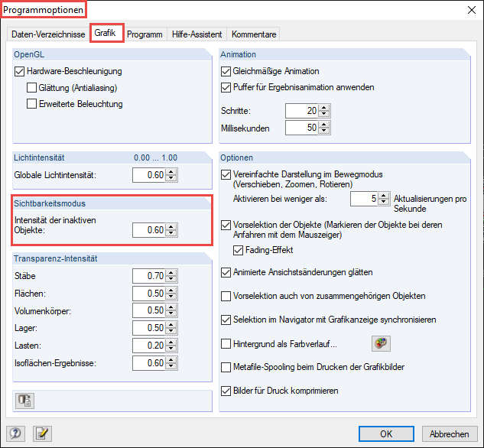This screenshot has width=484, height=448.
Task: Lower Intensität der inaktiven Objekte value
Action: [x=171, y=233]
